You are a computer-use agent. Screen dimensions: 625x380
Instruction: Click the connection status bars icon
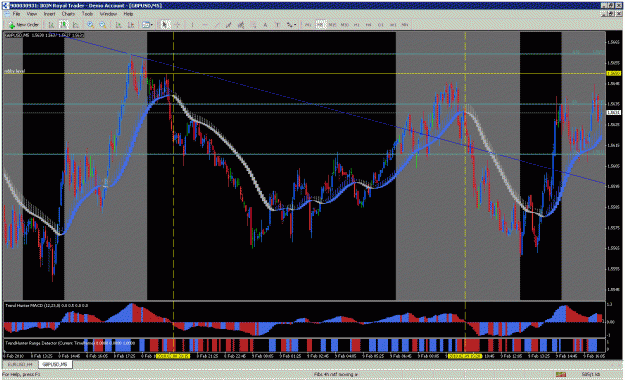[x=561, y=374]
